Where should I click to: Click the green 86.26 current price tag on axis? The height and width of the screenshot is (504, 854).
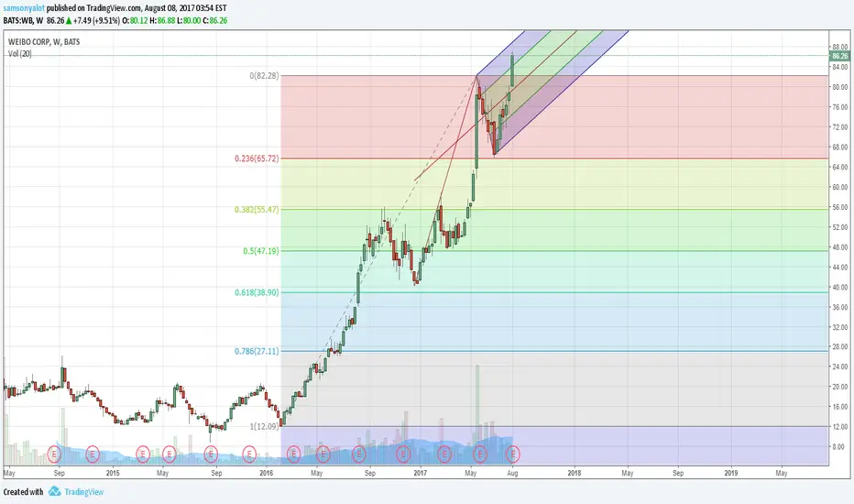click(x=839, y=56)
